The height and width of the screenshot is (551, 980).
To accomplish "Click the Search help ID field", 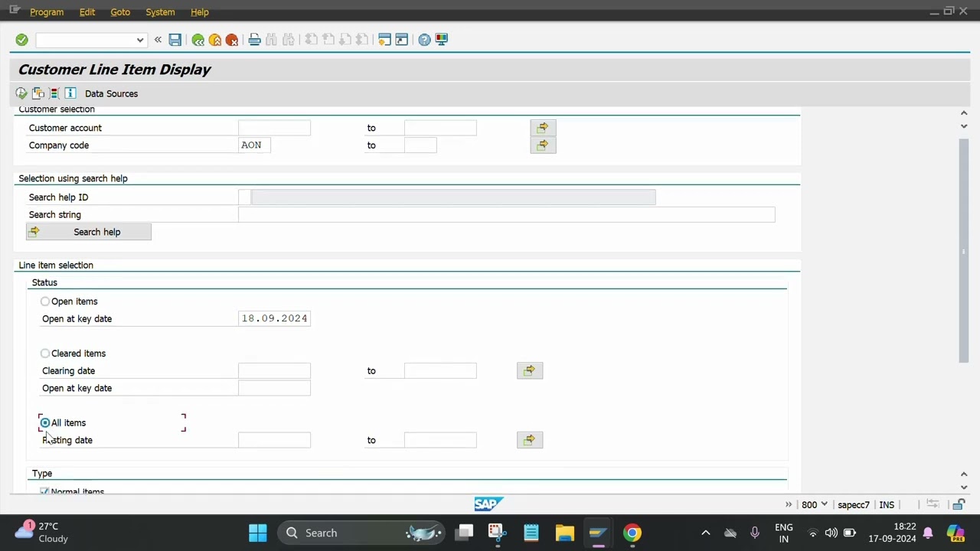I will tap(244, 197).
